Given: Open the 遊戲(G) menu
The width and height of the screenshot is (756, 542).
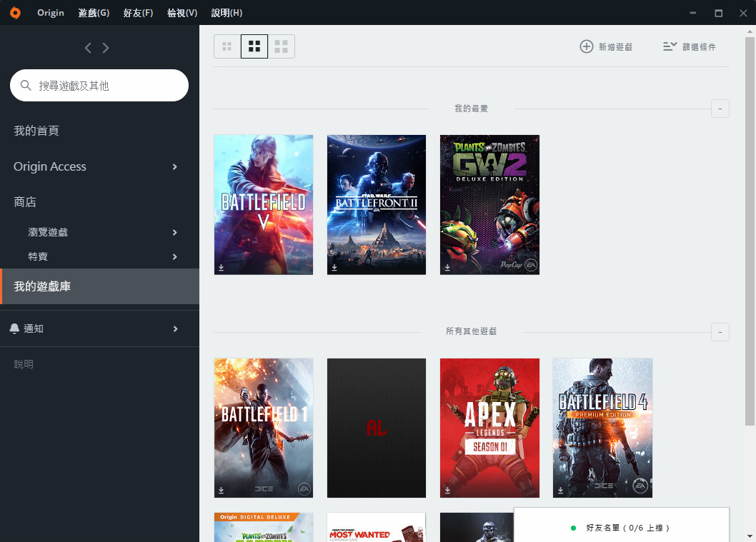Looking at the screenshot, I should point(94,13).
